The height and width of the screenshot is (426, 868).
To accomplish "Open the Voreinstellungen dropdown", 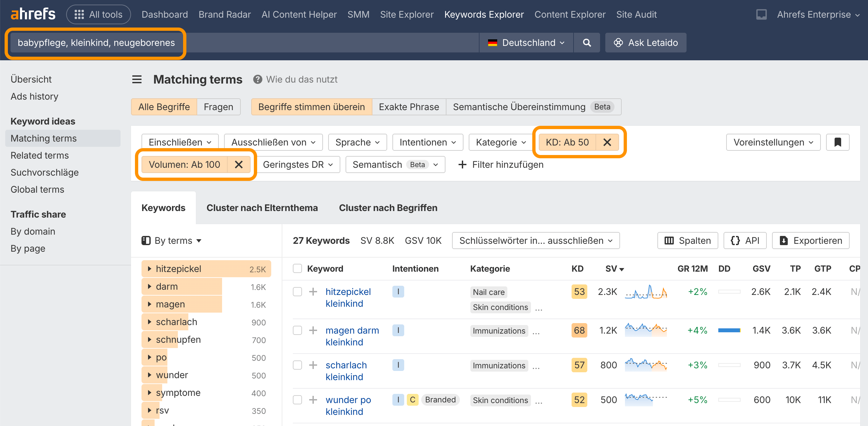I will 773,142.
